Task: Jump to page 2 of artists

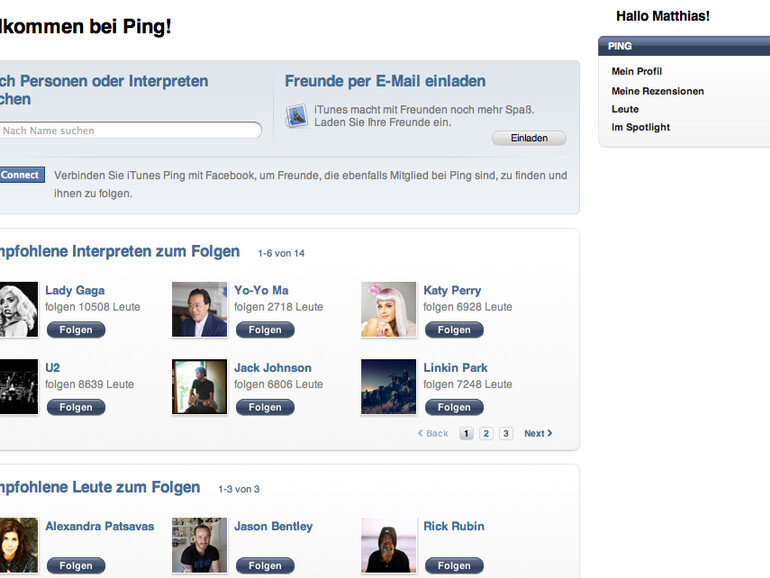Action: coord(486,434)
